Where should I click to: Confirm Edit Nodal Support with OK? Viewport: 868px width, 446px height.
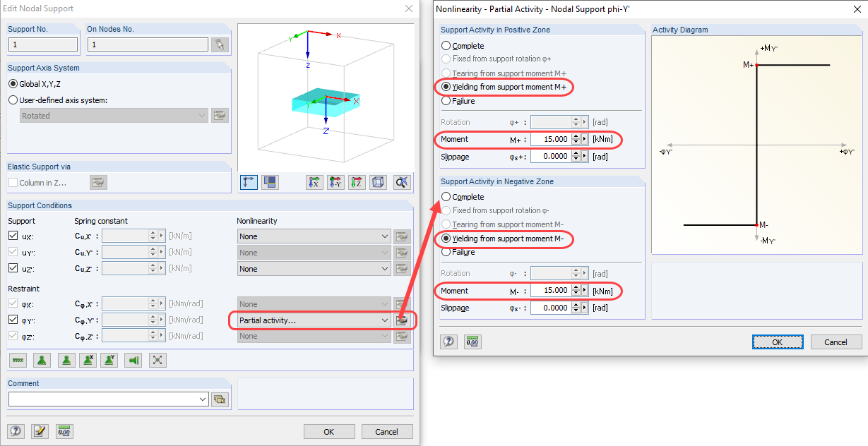pos(328,431)
